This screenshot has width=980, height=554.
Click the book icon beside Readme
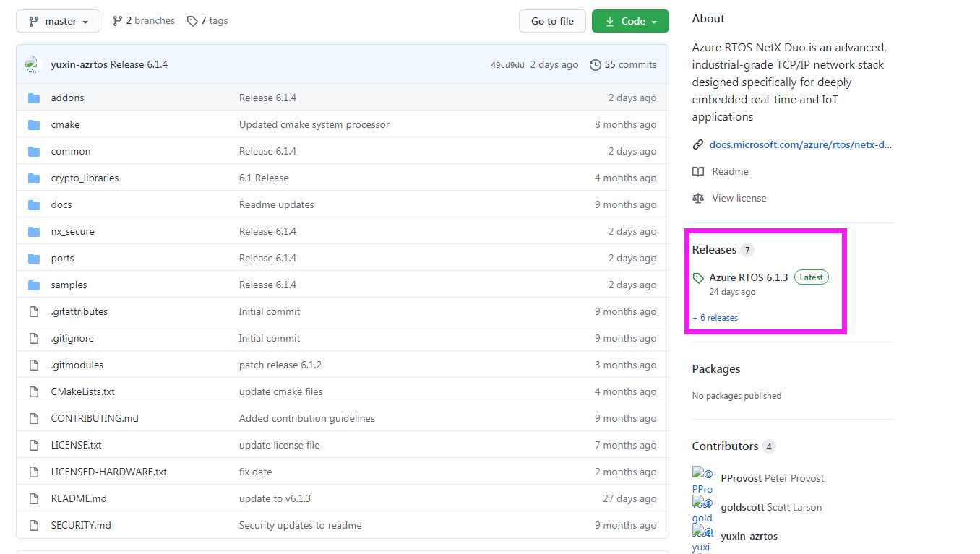point(698,171)
